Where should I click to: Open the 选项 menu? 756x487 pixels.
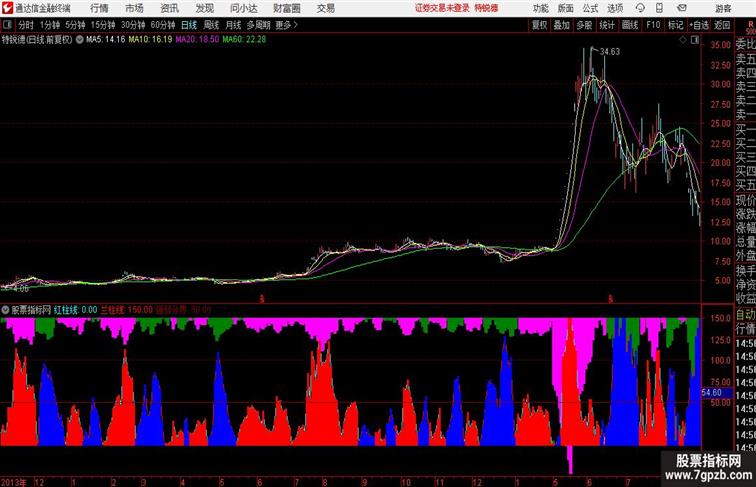(615, 8)
